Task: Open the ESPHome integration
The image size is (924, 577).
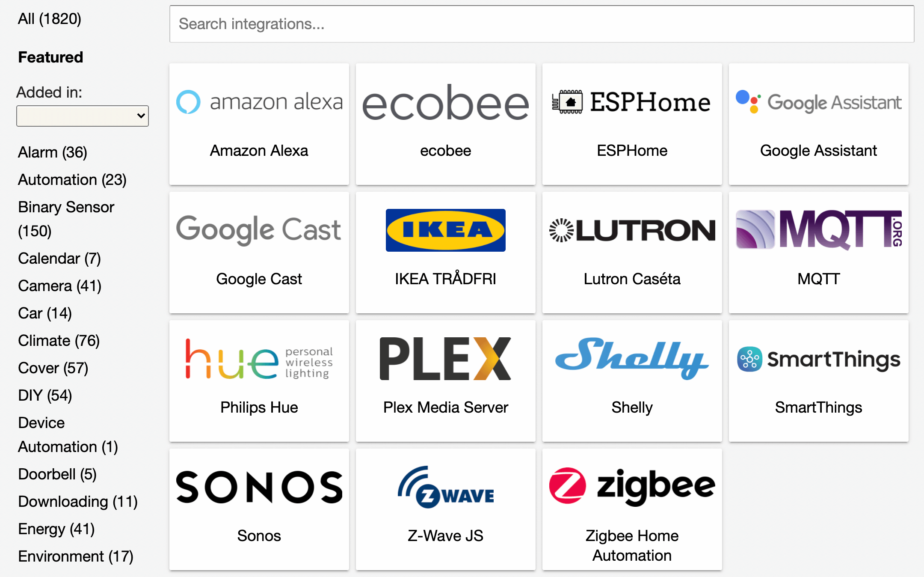Action: point(632,123)
